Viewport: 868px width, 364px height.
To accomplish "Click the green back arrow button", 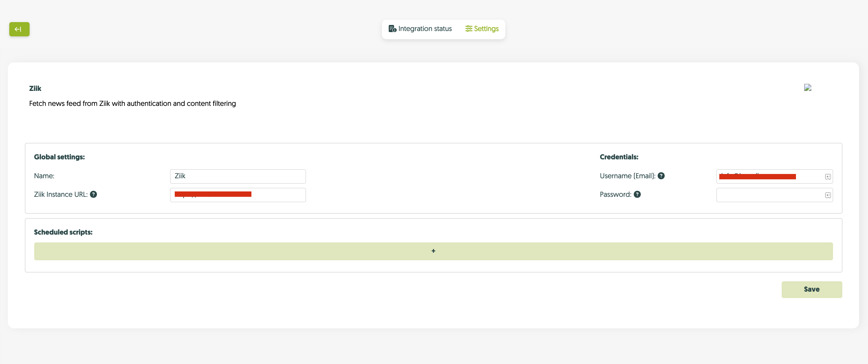I will pyautogui.click(x=19, y=29).
